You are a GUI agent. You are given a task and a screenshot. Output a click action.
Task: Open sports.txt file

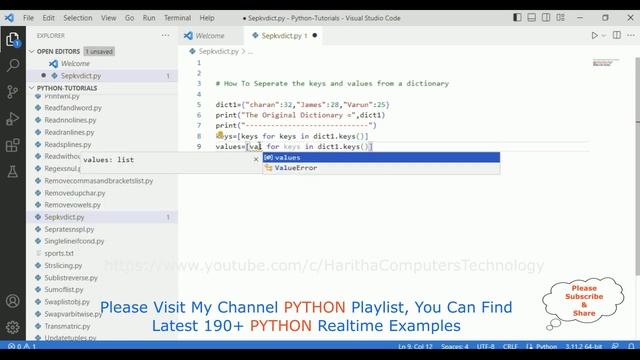coord(59,253)
